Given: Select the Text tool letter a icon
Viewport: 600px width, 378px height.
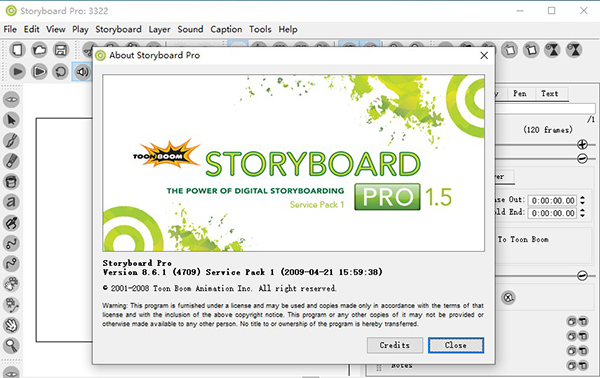Looking at the screenshot, I should pyautogui.click(x=11, y=202).
